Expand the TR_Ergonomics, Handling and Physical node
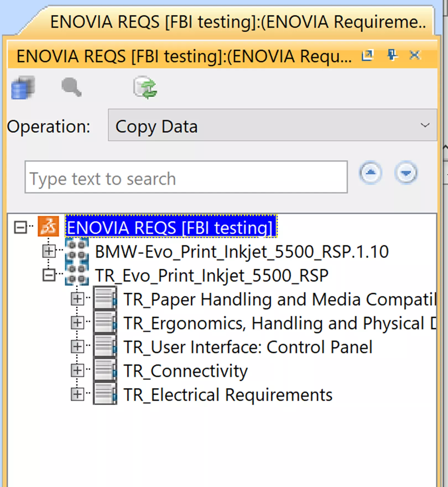The height and width of the screenshot is (487, 448). [77, 323]
